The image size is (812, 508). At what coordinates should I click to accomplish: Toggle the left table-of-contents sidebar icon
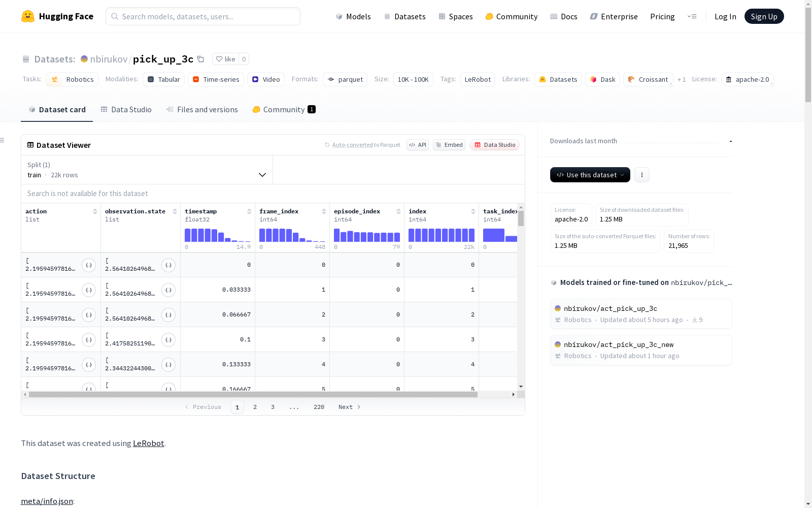(3, 140)
